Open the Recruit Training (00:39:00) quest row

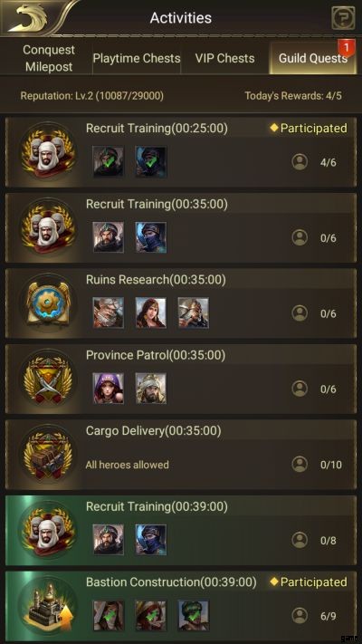click(x=181, y=531)
